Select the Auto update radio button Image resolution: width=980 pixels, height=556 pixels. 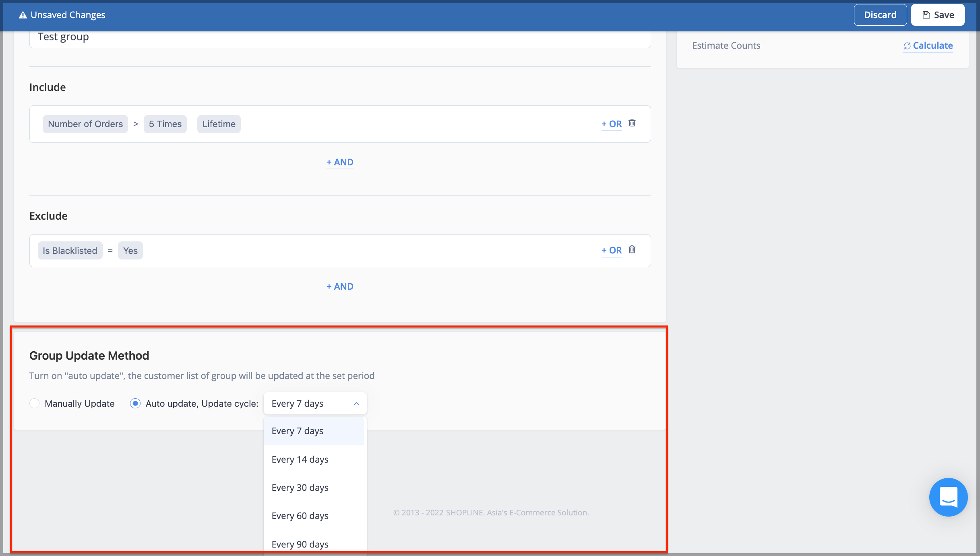[x=135, y=404]
